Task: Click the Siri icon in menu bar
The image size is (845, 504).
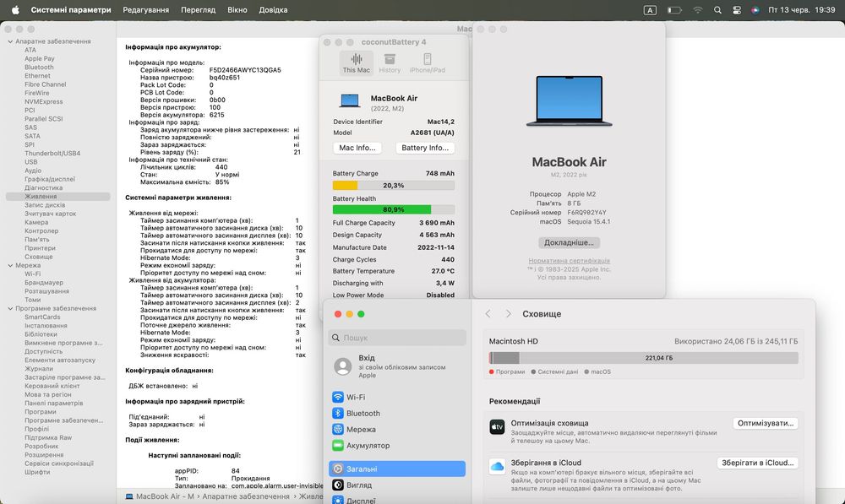Action: pyautogui.click(x=755, y=9)
